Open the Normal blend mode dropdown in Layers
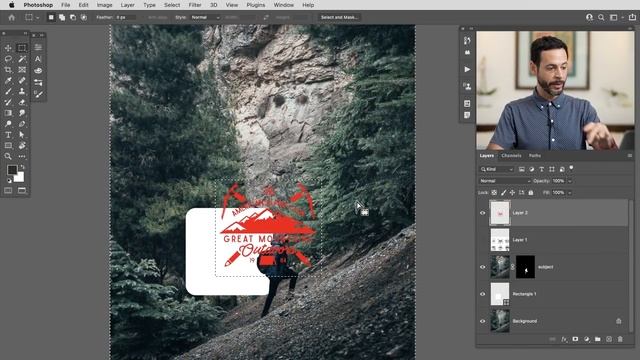The image size is (640, 360). pos(505,181)
